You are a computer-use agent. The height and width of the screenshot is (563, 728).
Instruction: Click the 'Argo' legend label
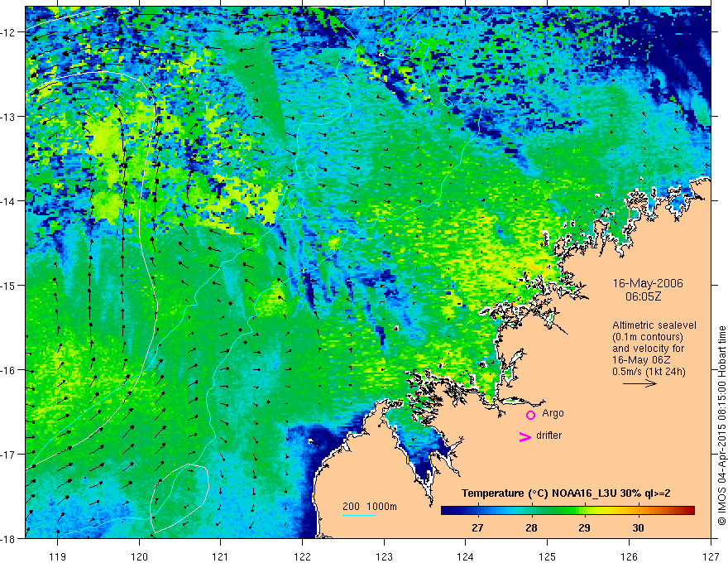click(553, 413)
